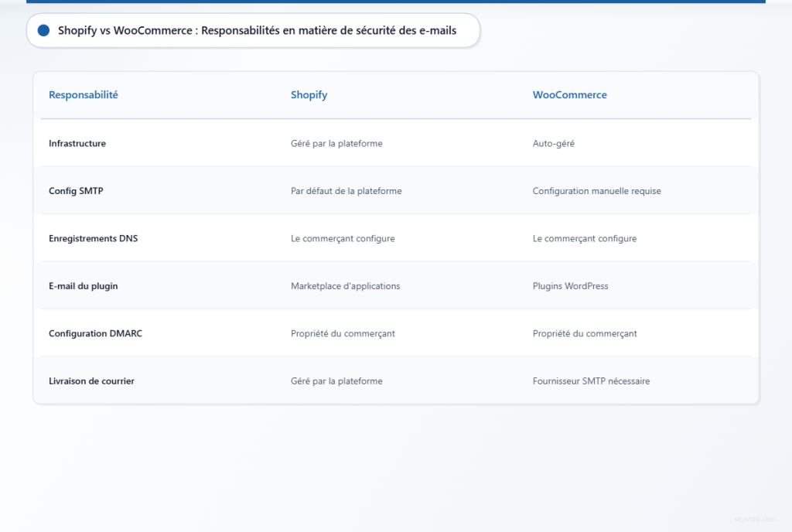Viewport: 792px width, 532px height.
Task: Click Géré par la plateforme in Livraison row
Action: pyautogui.click(x=337, y=381)
